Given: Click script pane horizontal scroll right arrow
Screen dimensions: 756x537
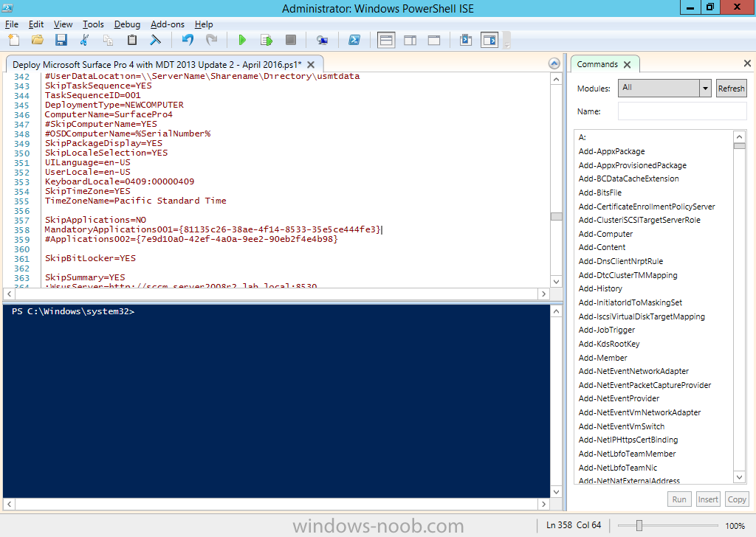Looking at the screenshot, I should point(544,294).
